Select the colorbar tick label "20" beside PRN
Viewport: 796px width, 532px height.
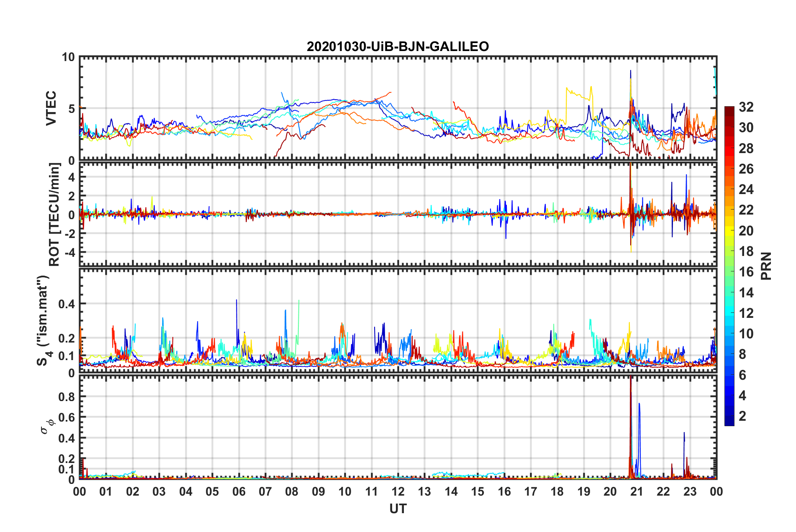[746, 231]
